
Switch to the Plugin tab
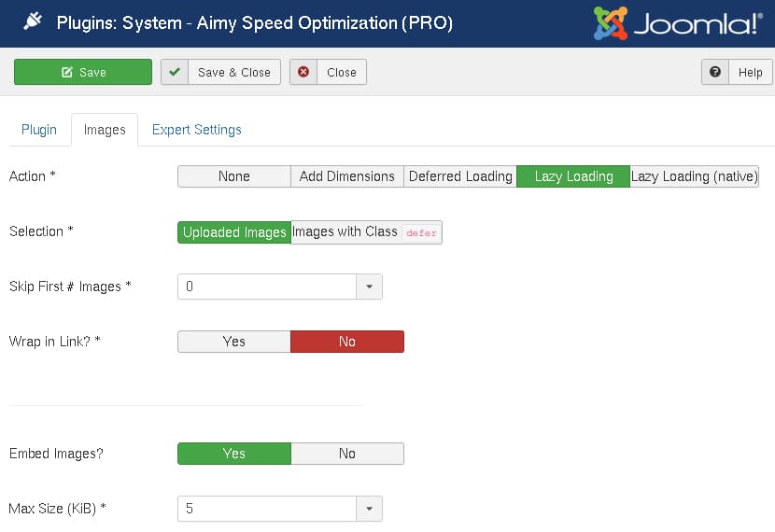coord(39,130)
